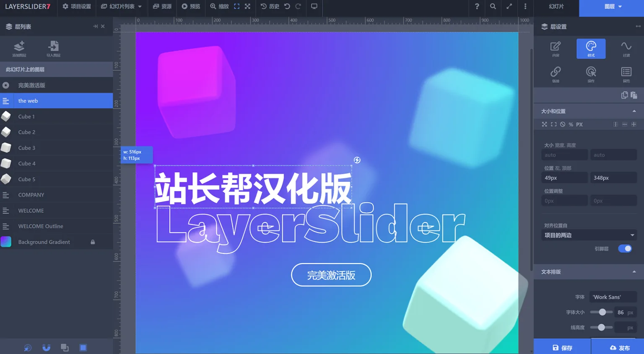This screenshot has width=644, height=354.
Task: Adjust the 字体大小 font size slider
Action: (602, 312)
